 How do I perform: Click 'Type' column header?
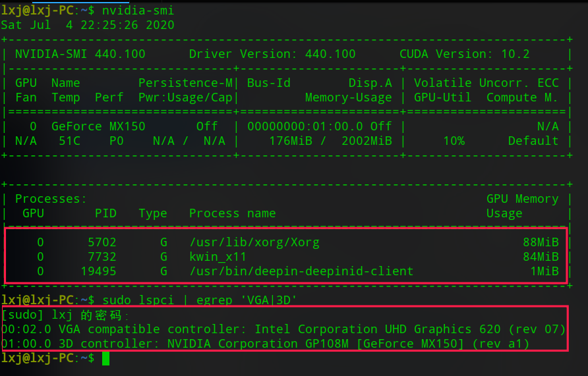click(153, 213)
